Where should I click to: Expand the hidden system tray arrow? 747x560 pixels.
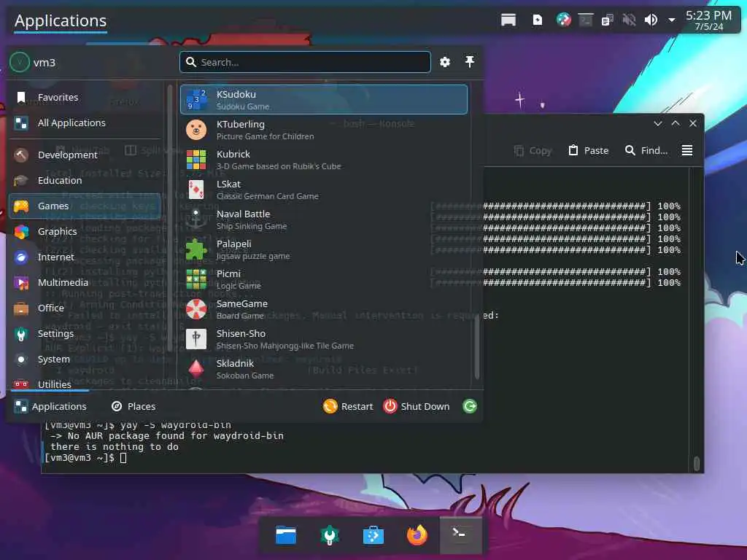tap(672, 20)
